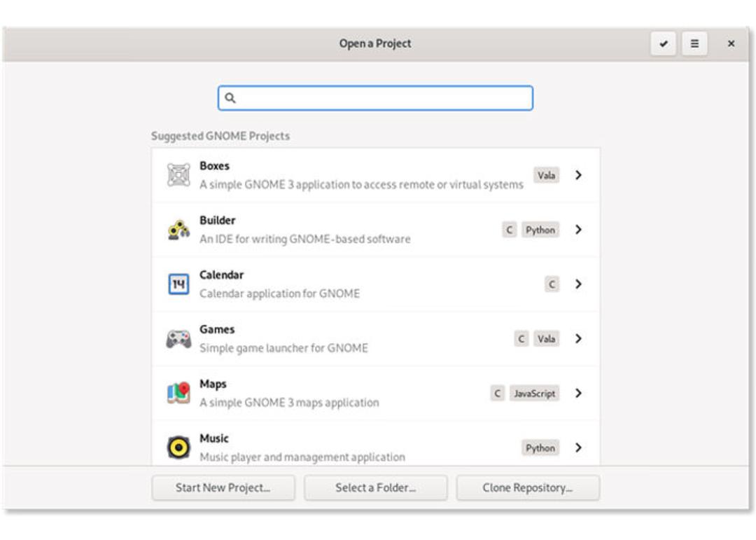Click the search magnifier icon
The image size is (756, 540).
pyautogui.click(x=230, y=99)
